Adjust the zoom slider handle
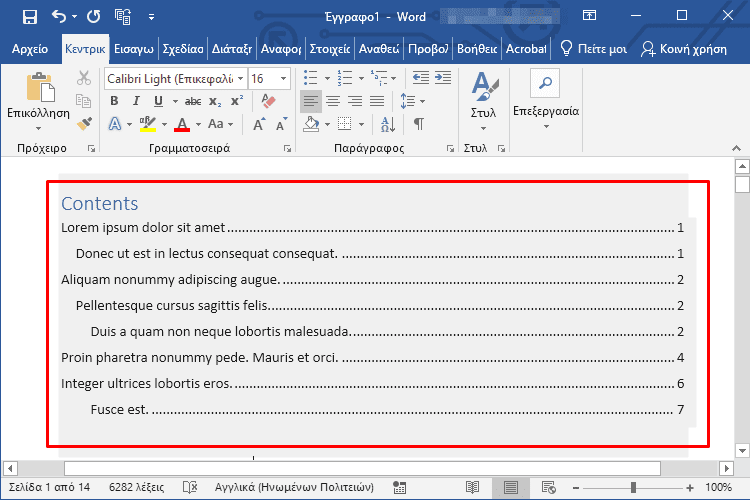The width and height of the screenshot is (750, 500). (633, 488)
